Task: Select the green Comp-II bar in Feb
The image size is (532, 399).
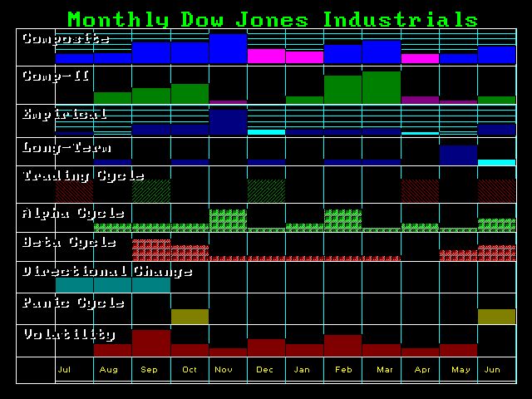Action: click(x=342, y=90)
